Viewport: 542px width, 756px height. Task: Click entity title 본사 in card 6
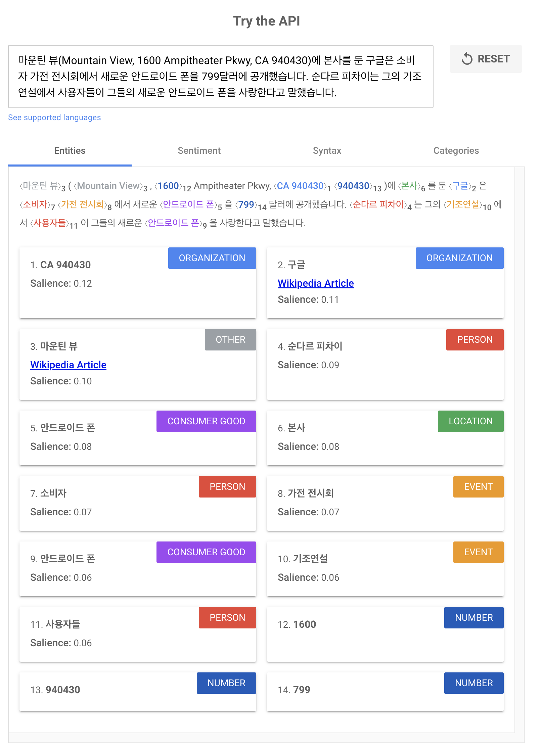[x=297, y=428]
